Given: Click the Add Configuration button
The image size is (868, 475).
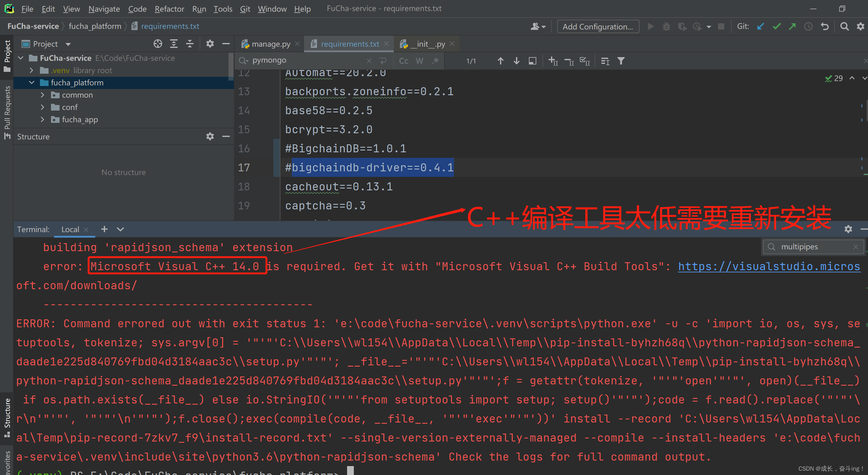Looking at the screenshot, I should point(597,27).
